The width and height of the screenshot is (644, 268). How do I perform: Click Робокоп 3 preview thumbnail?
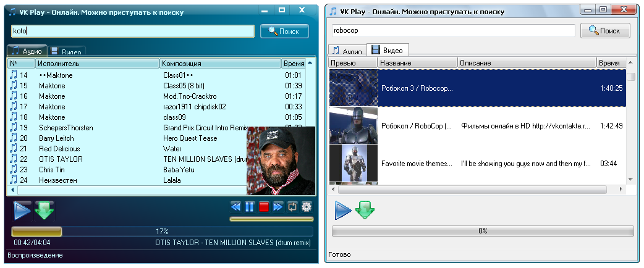[354, 88]
